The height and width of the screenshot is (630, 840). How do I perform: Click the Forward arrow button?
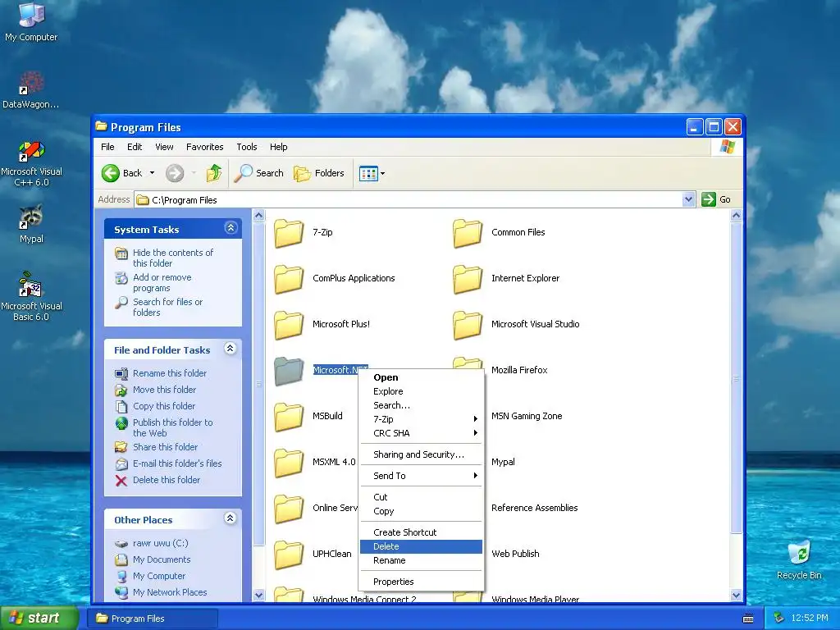[x=175, y=173]
